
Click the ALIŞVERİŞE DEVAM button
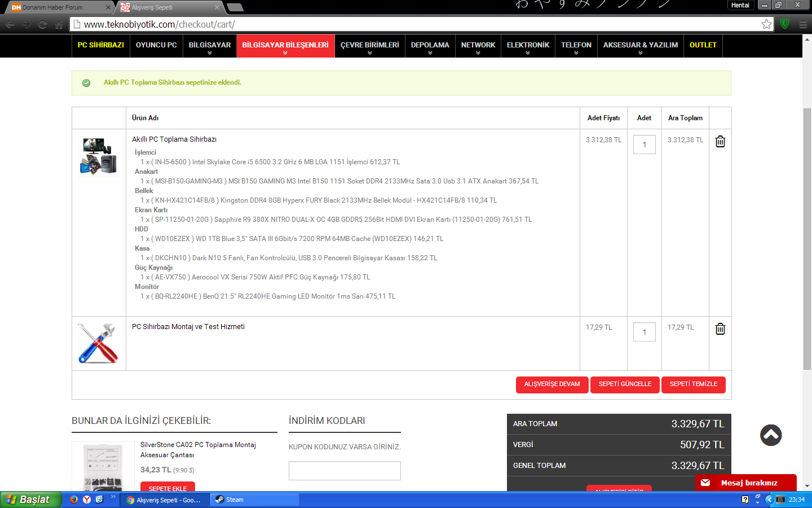551,384
